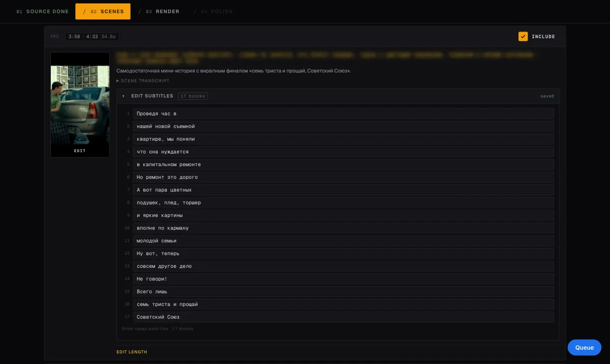Edit subtitle line 'квартире, мы поняли'
Viewport: 610px width, 364px height.
[x=344, y=139]
